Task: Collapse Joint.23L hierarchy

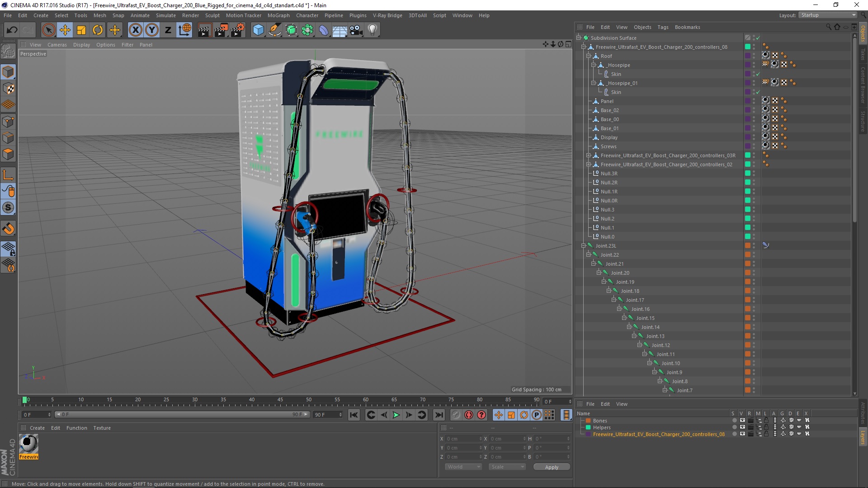Action: tap(584, 246)
